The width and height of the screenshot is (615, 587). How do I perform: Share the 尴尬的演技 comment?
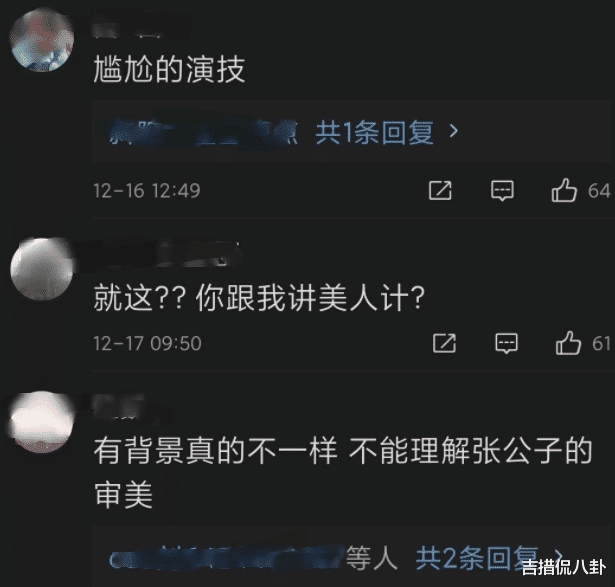point(440,191)
